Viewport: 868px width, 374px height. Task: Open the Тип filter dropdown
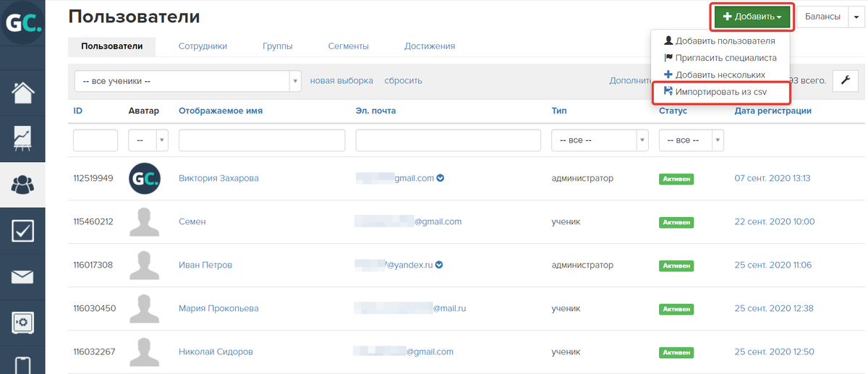click(x=600, y=140)
